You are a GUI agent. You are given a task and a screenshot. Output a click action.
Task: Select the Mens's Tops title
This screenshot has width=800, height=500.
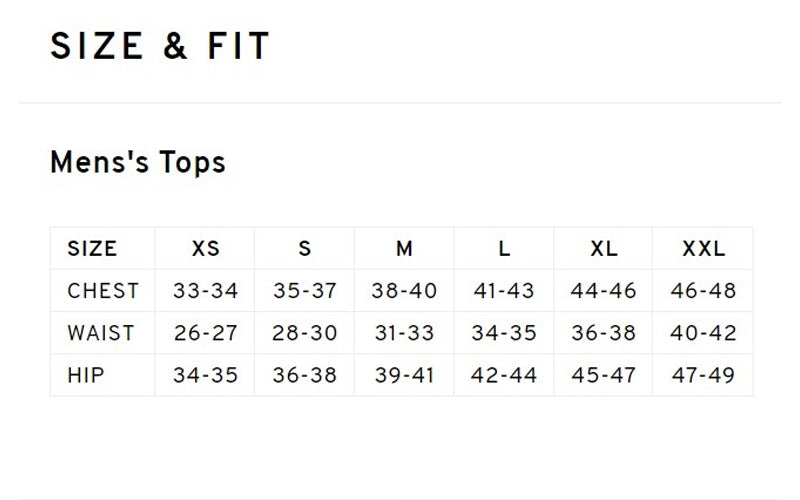137,162
